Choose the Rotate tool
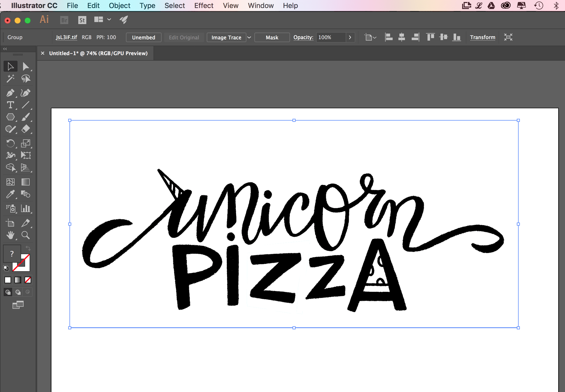This screenshot has width=565, height=392. (10, 143)
